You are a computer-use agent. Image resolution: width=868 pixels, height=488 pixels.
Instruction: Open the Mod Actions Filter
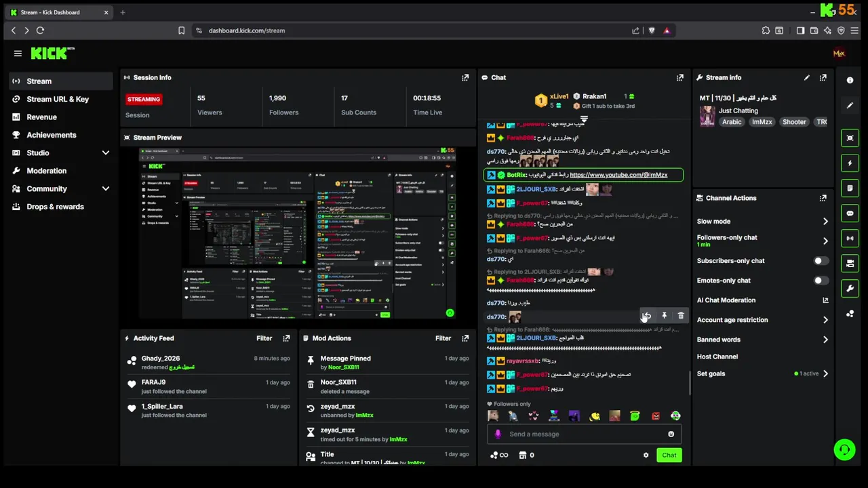point(443,338)
